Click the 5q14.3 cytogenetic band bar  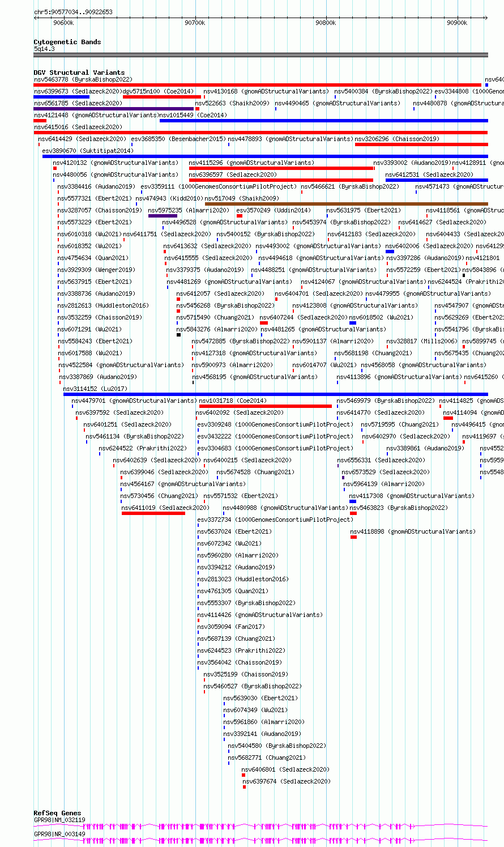(260, 55)
